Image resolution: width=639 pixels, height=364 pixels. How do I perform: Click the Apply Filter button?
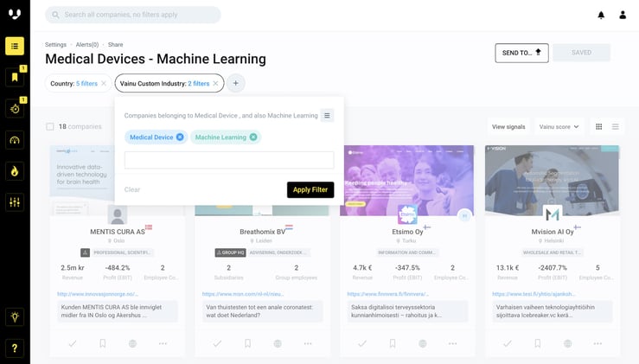310,189
